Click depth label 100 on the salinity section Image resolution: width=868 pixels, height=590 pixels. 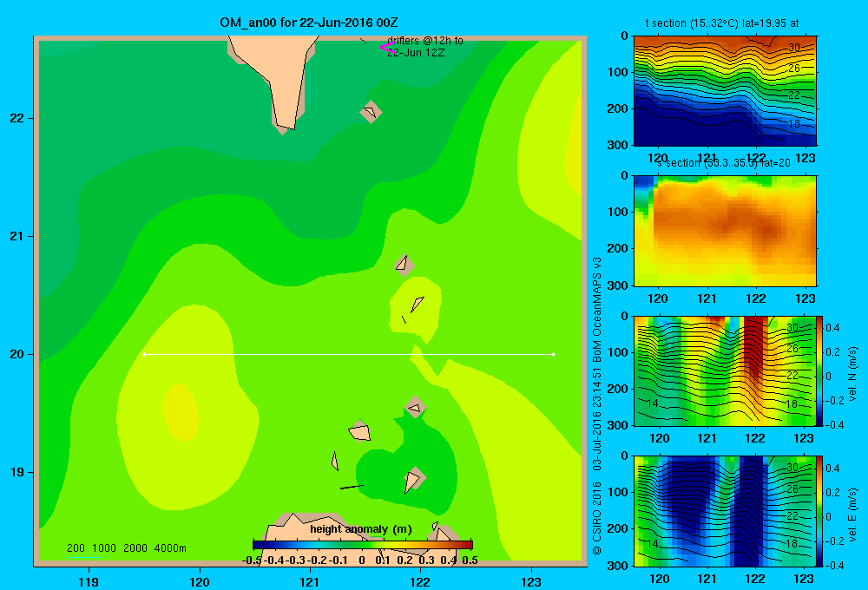coord(618,212)
